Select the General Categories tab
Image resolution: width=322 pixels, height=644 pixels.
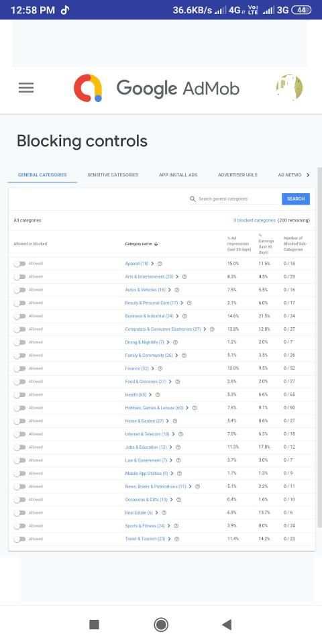(42, 175)
